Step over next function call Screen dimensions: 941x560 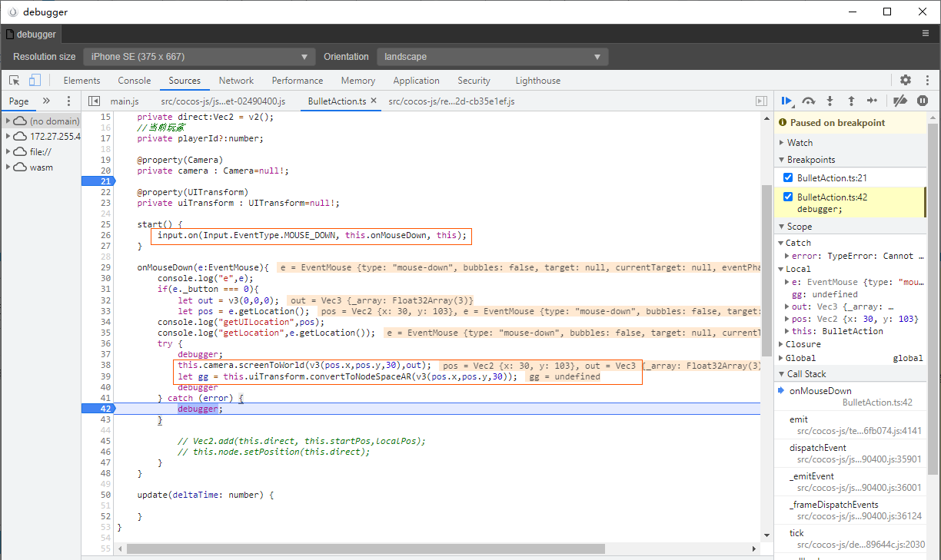tap(809, 101)
